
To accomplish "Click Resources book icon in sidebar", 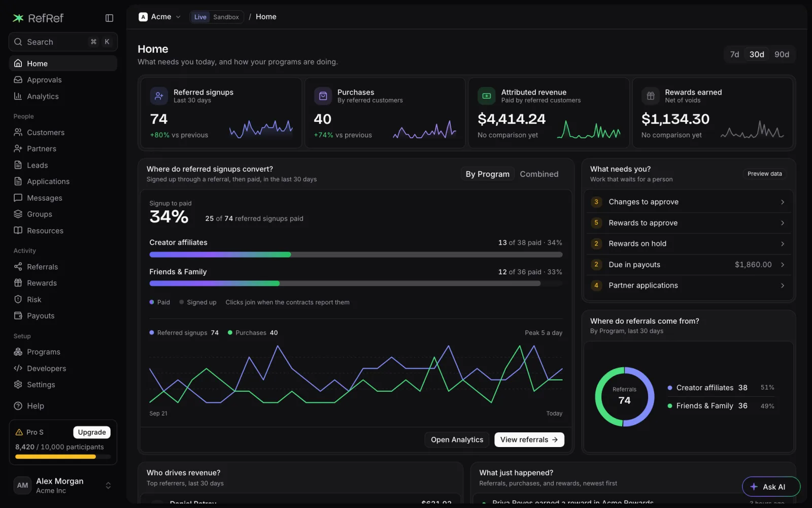I will (18, 230).
